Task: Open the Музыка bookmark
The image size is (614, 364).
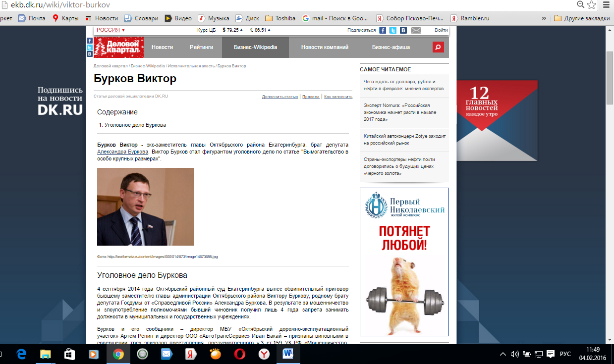Action: click(x=214, y=18)
